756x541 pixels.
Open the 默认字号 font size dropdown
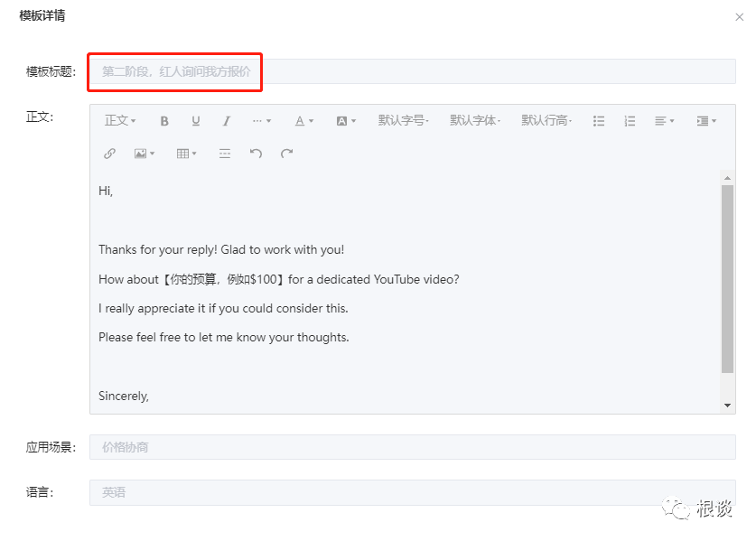coord(403,120)
